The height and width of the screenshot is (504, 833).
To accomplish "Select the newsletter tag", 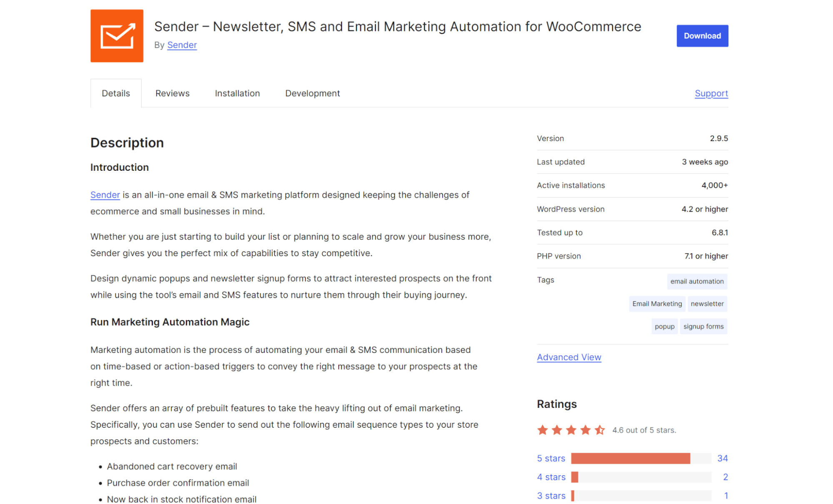I will 707,304.
